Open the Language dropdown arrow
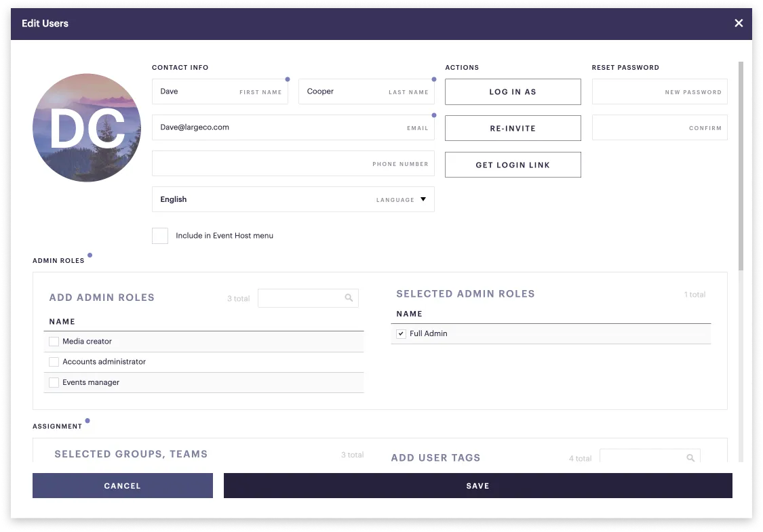 (x=423, y=199)
